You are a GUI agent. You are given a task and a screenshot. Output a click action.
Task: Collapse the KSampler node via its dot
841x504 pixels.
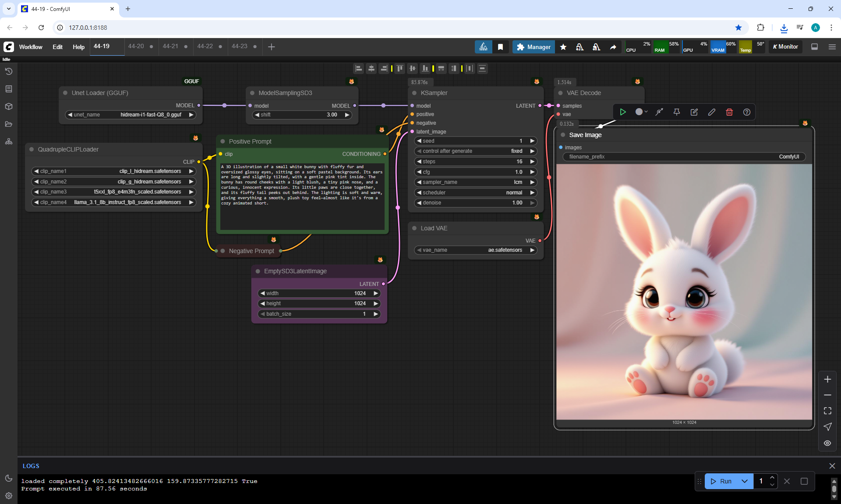pyautogui.click(x=414, y=93)
